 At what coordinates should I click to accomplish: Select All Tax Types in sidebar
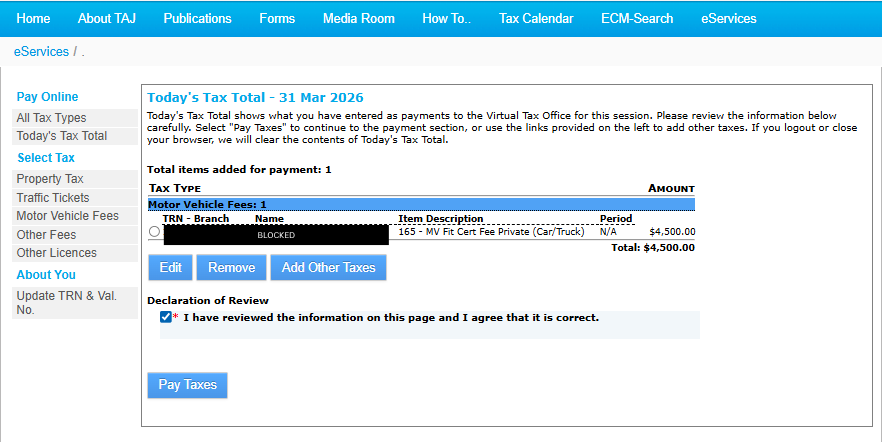(x=51, y=118)
